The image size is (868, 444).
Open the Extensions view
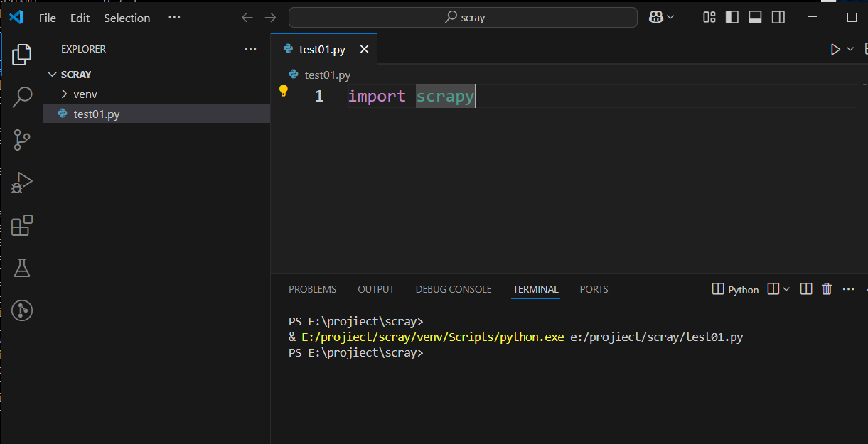click(x=22, y=225)
